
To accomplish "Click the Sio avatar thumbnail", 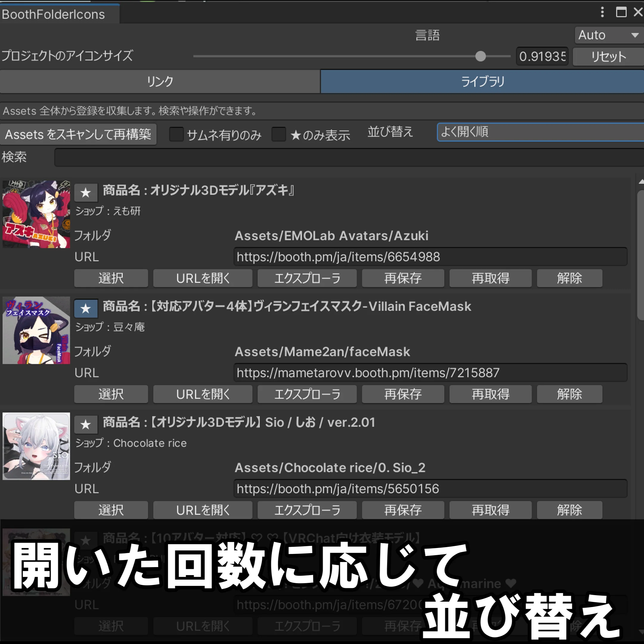I will [36, 447].
